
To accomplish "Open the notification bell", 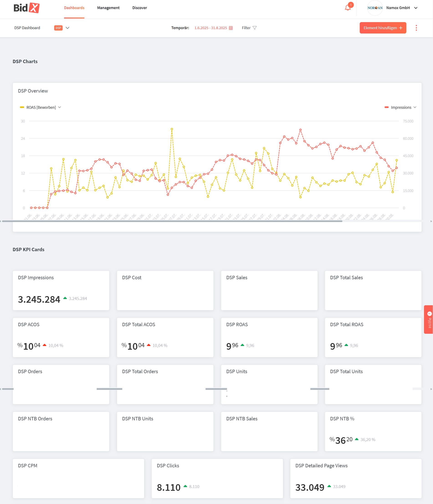I will (x=348, y=8).
